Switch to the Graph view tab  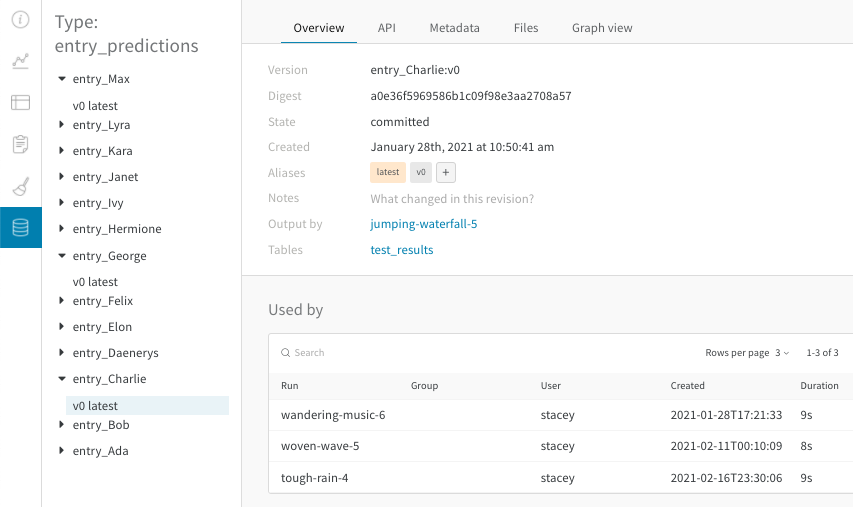click(602, 28)
